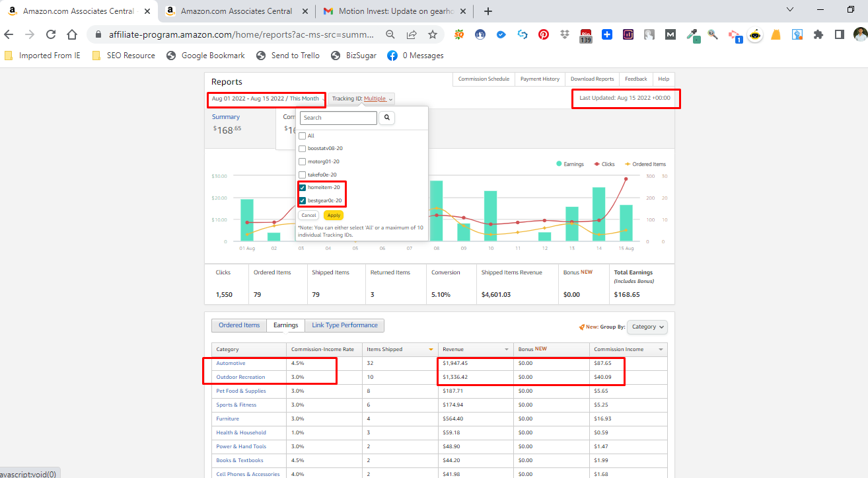Switch to the Ordered Items tab
Image resolution: width=868 pixels, height=478 pixels.
pos(239,325)
